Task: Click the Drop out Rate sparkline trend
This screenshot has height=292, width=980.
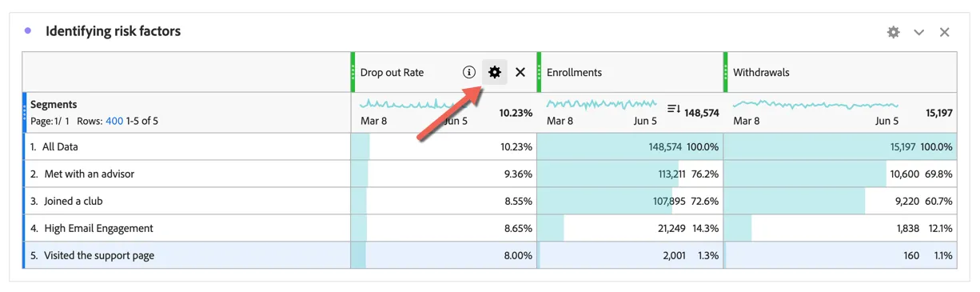Action: coord(413,105)
